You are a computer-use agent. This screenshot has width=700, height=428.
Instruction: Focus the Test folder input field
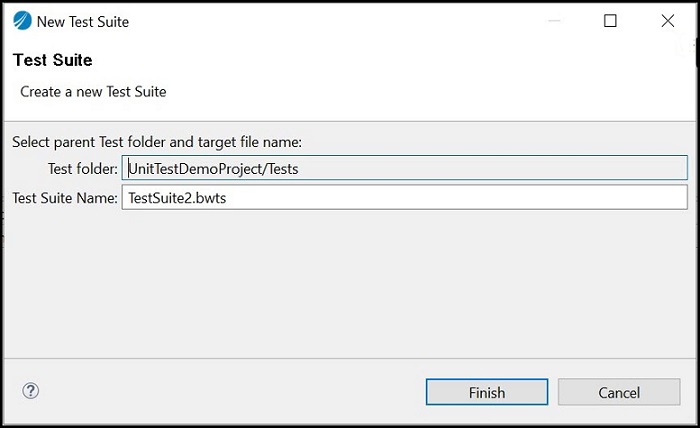404,168
